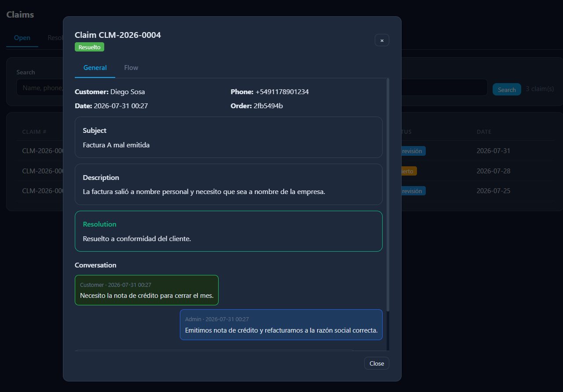Click the Admin · 2026-07-31 00:27 message header

(217, 319)
